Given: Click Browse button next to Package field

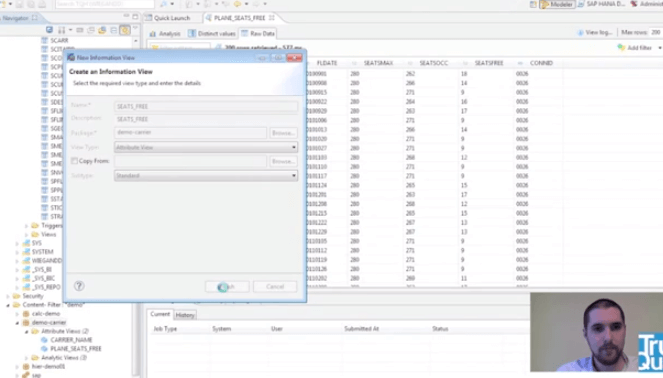Looking at the screenshot, I should tap(283, 133).
